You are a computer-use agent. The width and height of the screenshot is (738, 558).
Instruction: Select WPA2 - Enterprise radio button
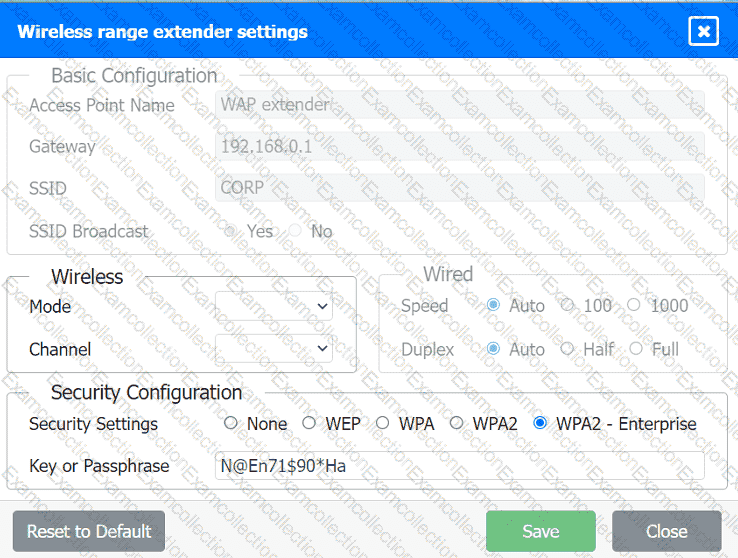tap(541, 423)
